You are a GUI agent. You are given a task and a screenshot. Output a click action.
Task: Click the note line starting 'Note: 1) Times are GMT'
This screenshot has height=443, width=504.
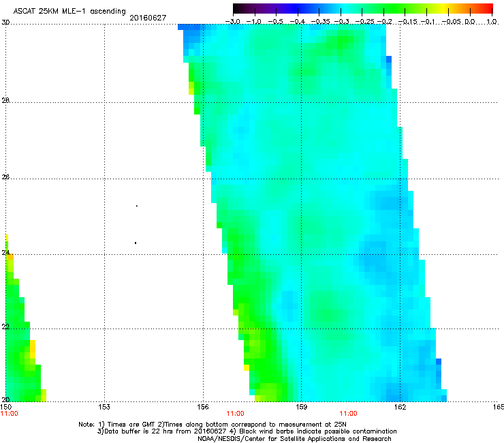click(x=212, y=425)
